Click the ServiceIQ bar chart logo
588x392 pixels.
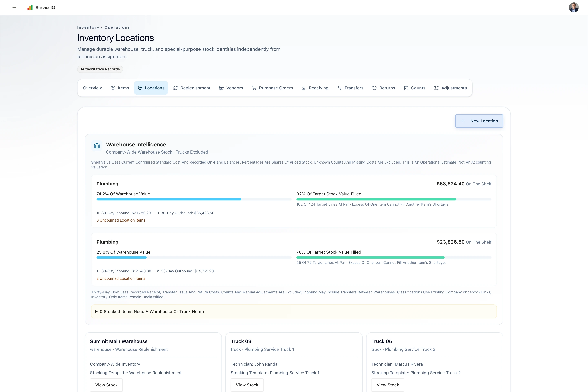(30, 8)
